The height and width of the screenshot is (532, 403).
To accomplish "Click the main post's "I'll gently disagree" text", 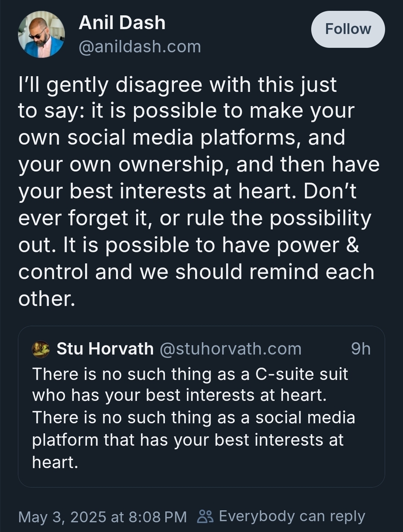I will pyautogui.click(x=112, y=85).
